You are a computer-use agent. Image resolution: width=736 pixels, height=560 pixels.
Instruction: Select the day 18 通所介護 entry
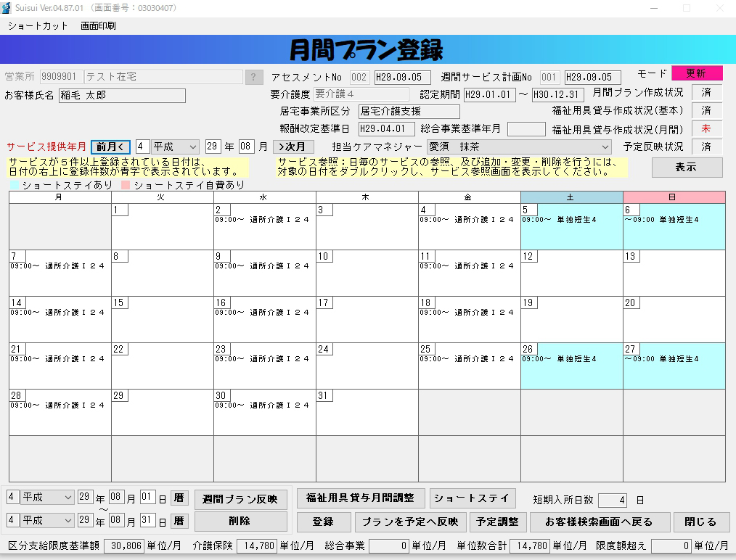pos(467,313)
